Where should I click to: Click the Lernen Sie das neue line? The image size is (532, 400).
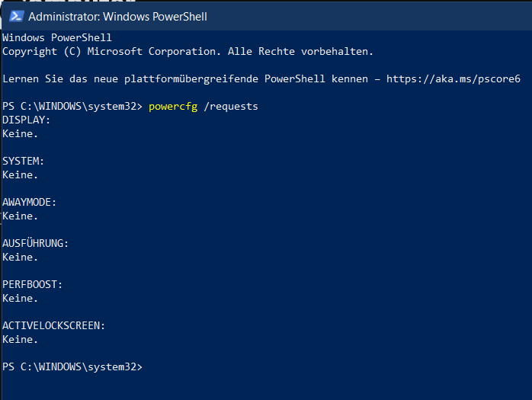(x=261, y=79)
